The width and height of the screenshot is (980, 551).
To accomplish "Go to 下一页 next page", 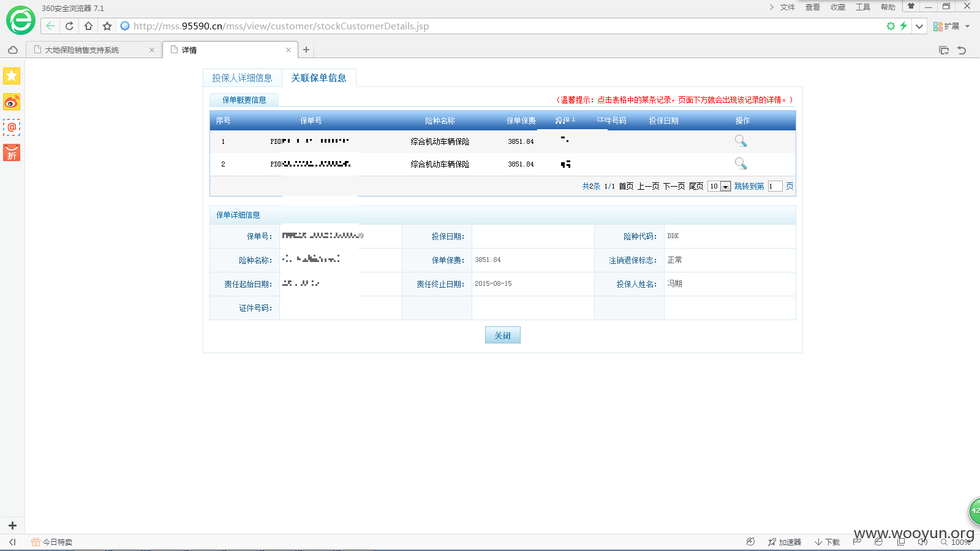I will pos(674,186).
